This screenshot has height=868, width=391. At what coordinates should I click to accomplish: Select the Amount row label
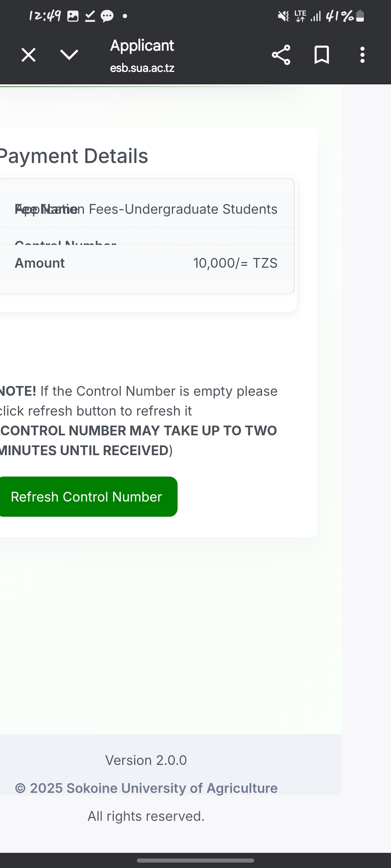coord(40,263)
